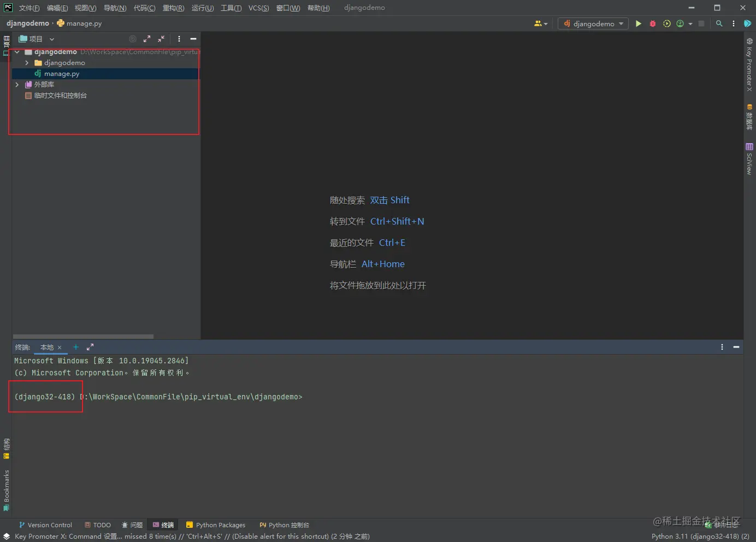The image size is (756, 542).
Task: Expand the 外部库 node
Action: coord(17,85)
